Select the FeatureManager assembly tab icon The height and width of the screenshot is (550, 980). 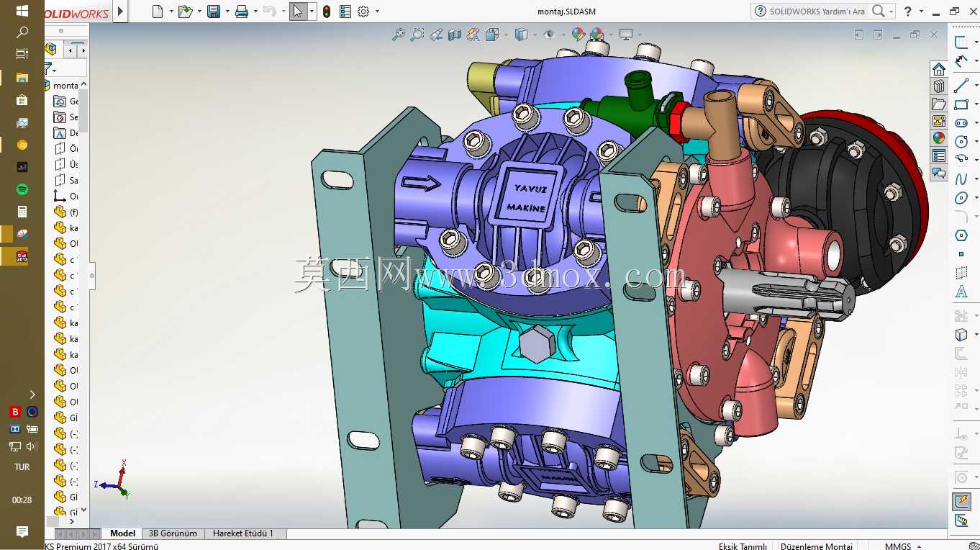[50, 49]
